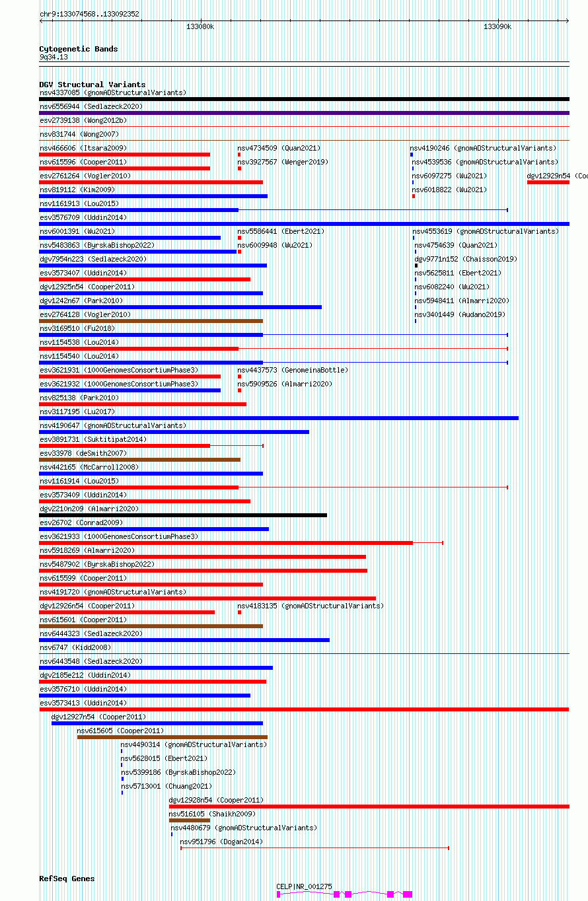This screenshot has height=901, width=588.
Task: Click the nsv4183135 gnomAD label
Action: pos(311,606)
